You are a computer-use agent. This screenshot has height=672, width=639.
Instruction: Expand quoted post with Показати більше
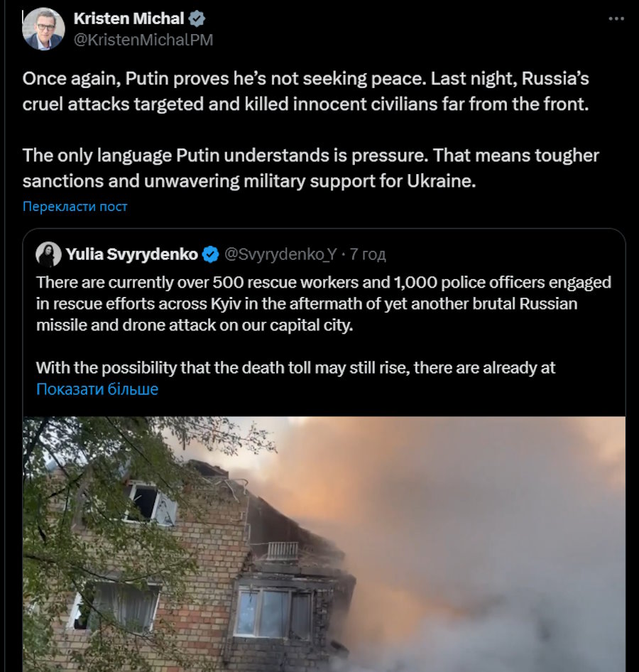tap(97, 389)
